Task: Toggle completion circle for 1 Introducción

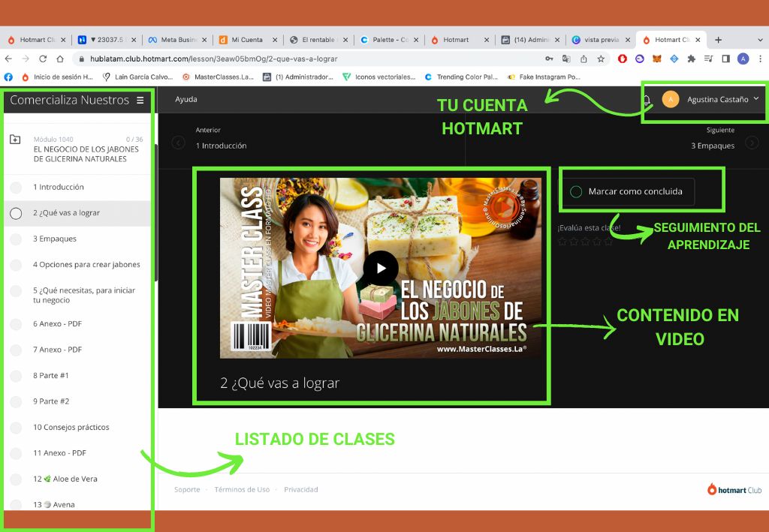Action: click(x=16, y=188)
